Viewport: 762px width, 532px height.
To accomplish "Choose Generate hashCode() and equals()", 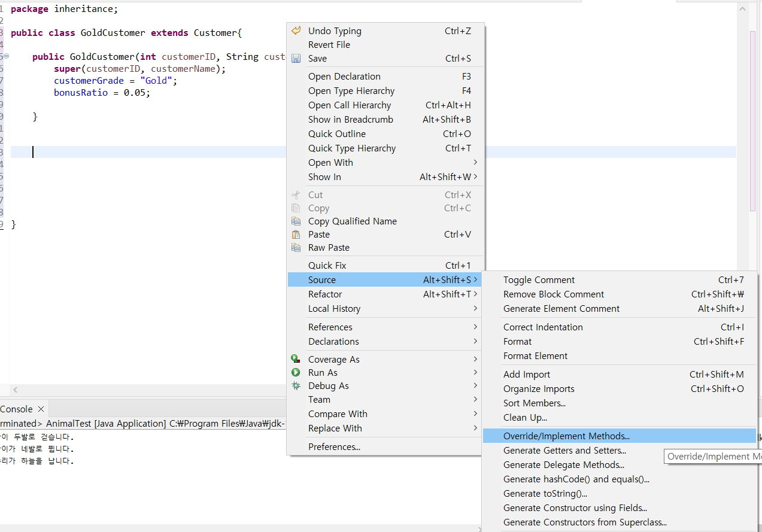I will (x=620, y=479).
